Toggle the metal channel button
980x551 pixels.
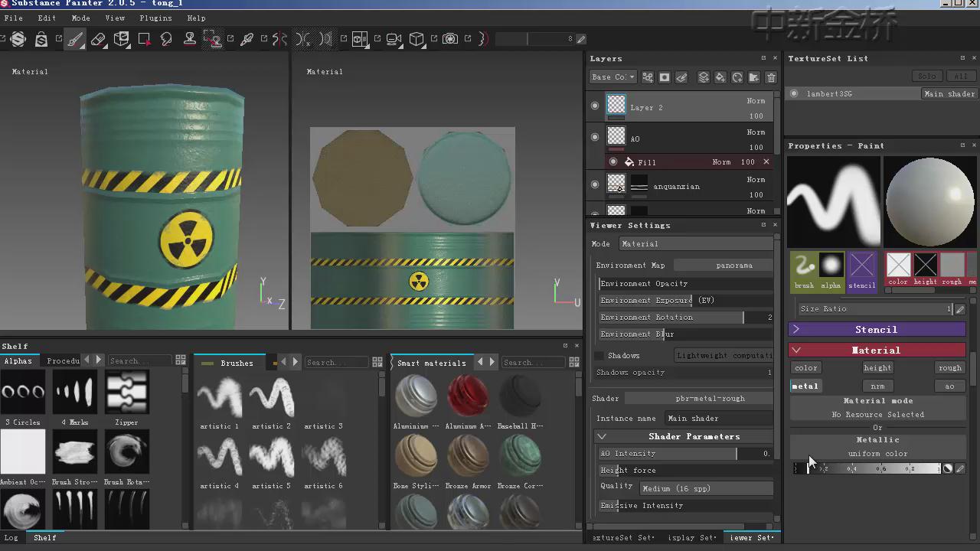point(805,386)
